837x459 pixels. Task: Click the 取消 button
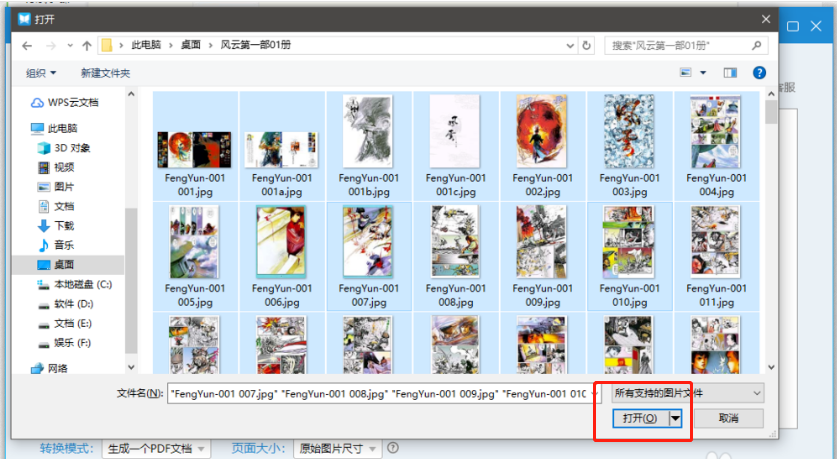tap(729, 418)
